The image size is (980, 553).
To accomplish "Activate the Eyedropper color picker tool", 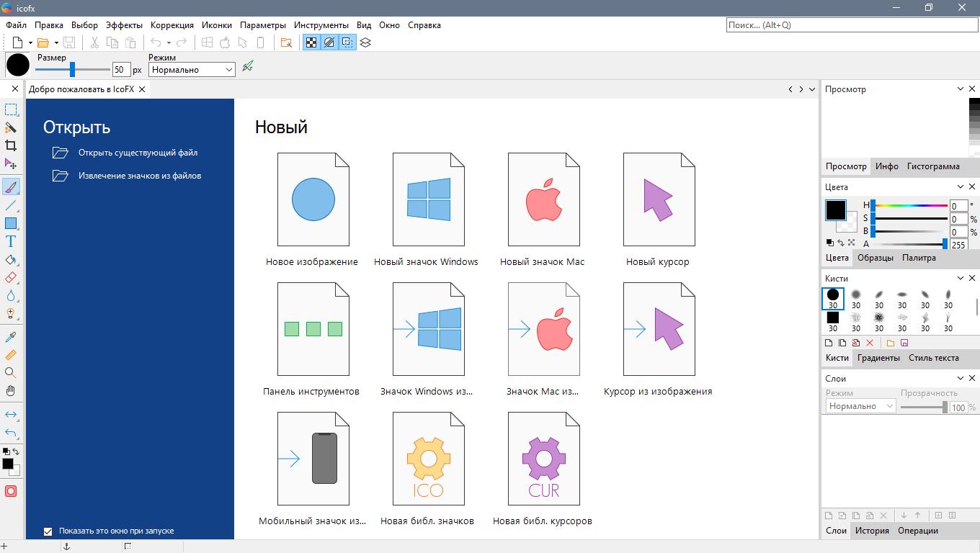I will [11, 337].
